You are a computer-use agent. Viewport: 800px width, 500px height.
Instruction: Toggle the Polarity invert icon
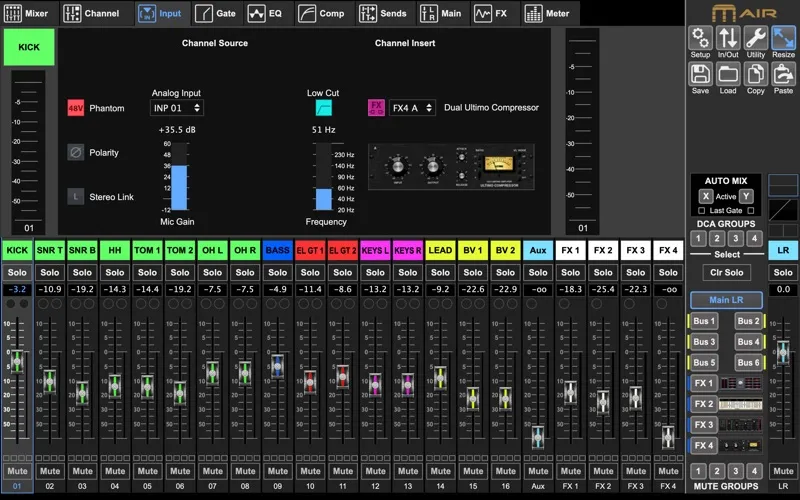tap(76, 152)
